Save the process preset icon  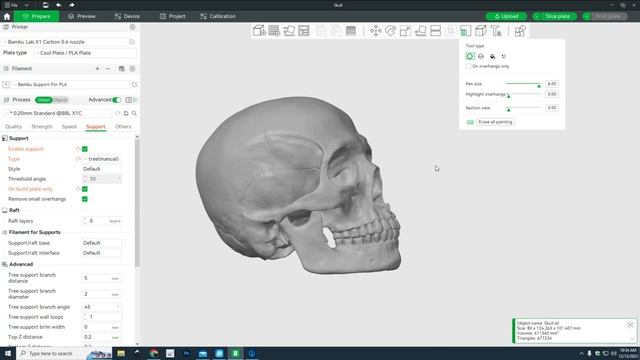126,113
